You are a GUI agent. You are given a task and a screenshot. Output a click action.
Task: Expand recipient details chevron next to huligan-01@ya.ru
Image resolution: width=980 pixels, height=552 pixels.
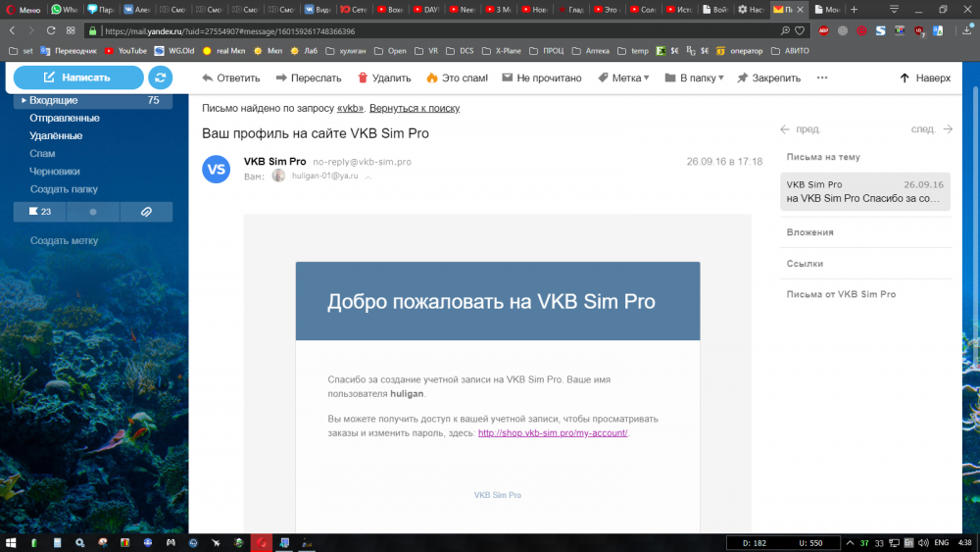pos(368,176)
